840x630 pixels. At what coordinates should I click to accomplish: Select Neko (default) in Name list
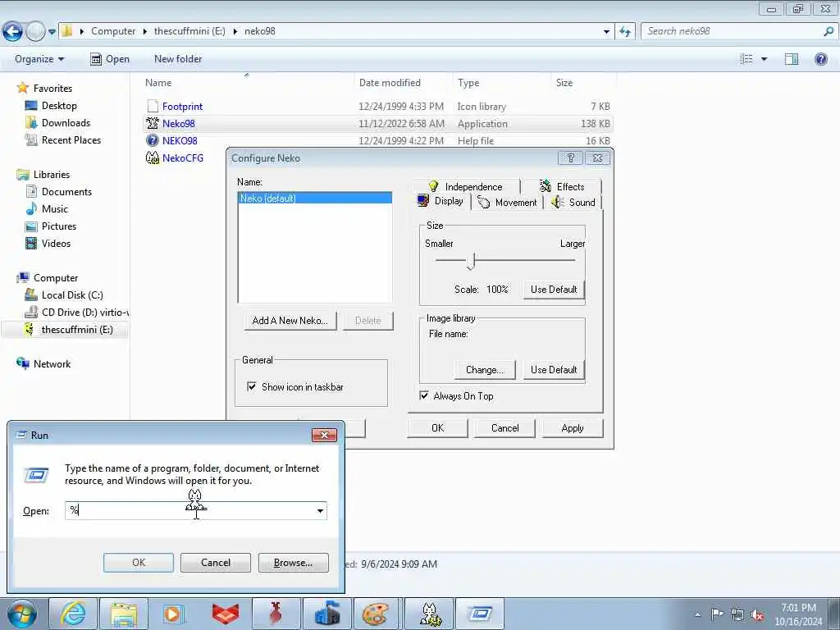(315, 199)
